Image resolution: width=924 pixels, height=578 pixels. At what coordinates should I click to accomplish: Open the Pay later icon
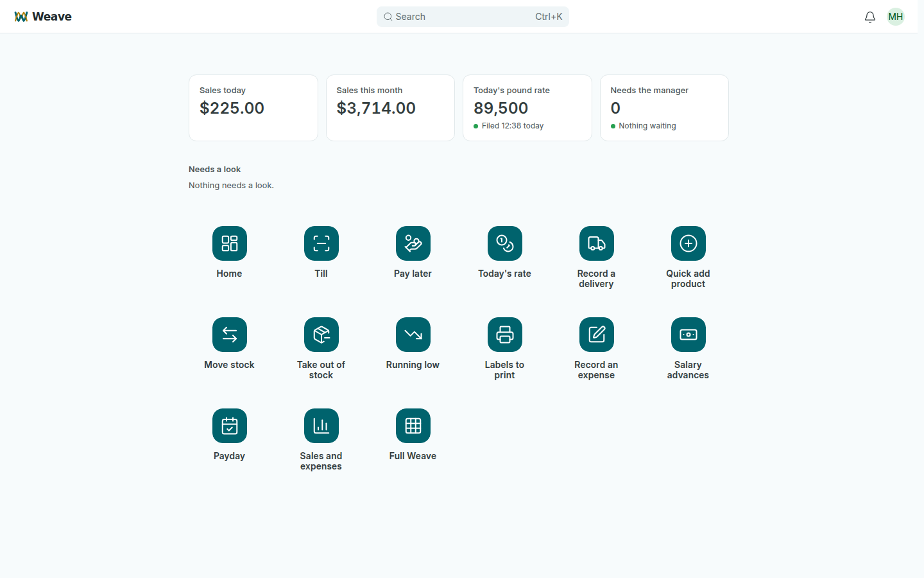click(413, 243)
